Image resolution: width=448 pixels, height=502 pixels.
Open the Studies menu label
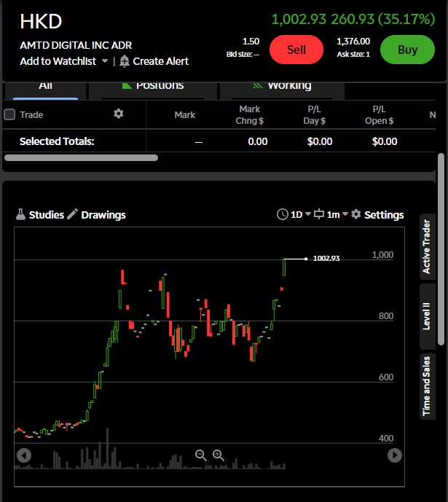click(47, 215)
